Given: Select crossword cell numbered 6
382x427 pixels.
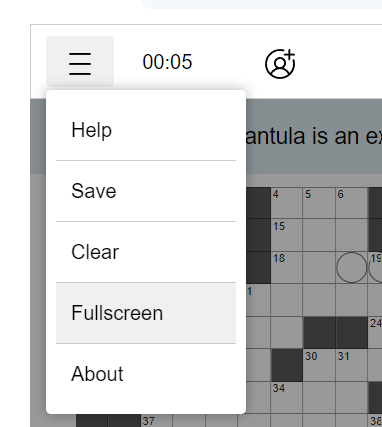Looking at the screenshot, I should click(x=352, y=203).
